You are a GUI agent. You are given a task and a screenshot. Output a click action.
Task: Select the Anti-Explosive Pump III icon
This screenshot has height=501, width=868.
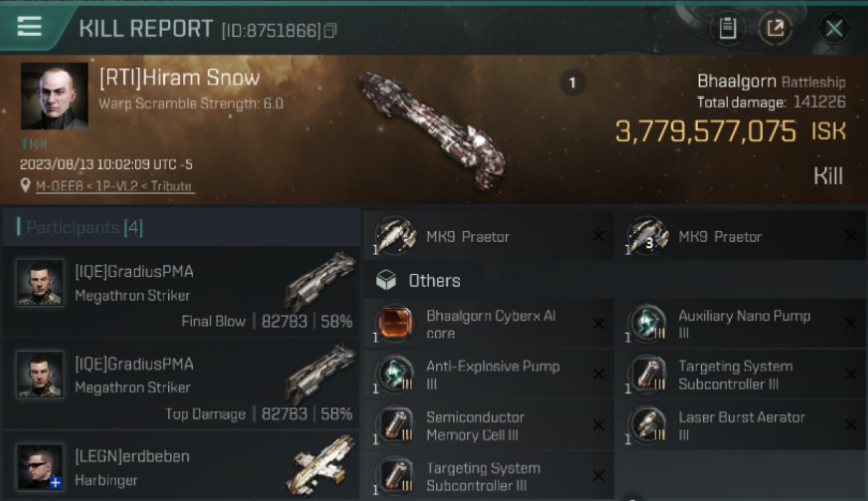tap(395, 374)
